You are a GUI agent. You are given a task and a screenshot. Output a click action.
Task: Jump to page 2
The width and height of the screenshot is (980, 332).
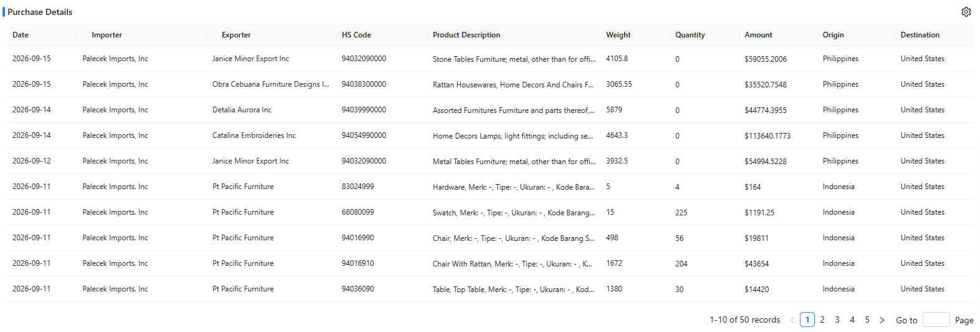pyautogui.click(x=822, y=320)
